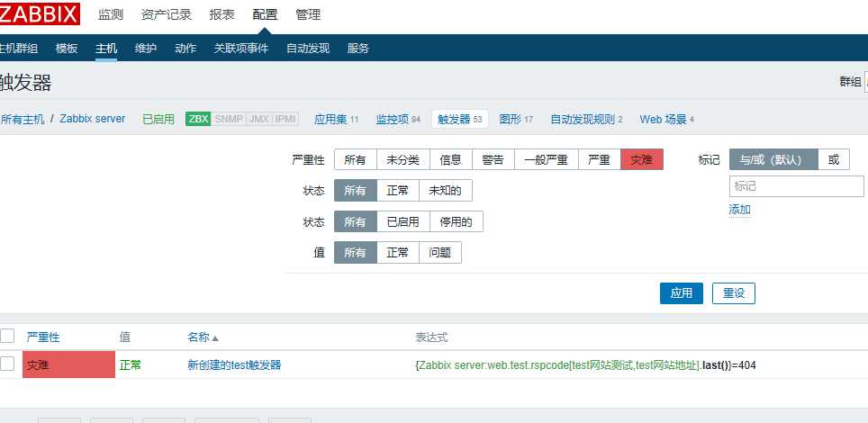
Task: Click the 应用 button
Action: [x=682, y=293]
